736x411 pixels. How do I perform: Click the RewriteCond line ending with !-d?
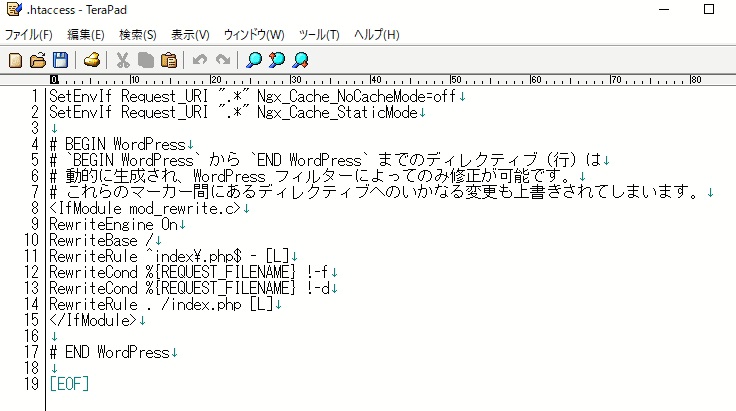tap(189, 288)
